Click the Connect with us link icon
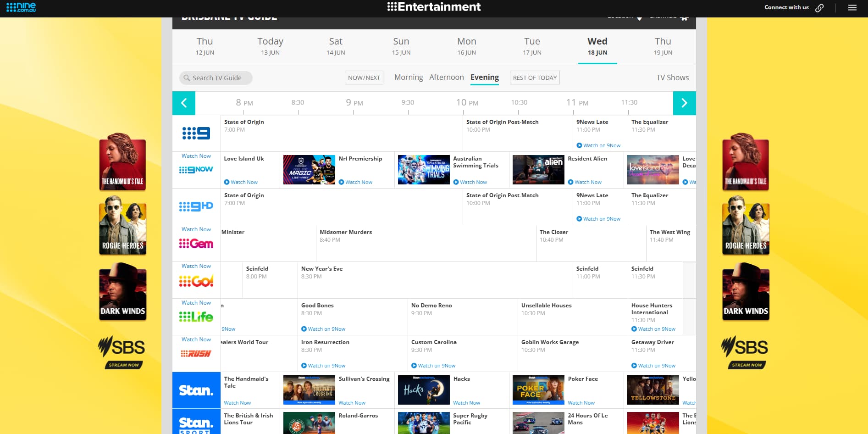The width and height of the screenshot is (868, 434). tap(819, 7)
